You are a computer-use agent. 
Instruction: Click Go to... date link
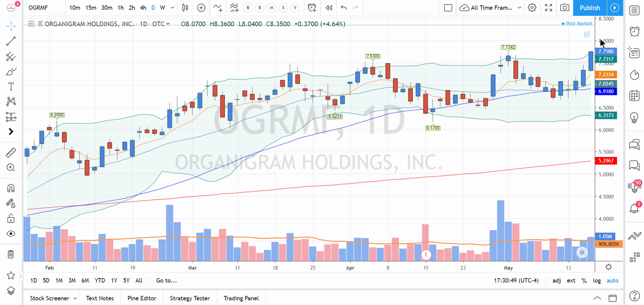166,280
